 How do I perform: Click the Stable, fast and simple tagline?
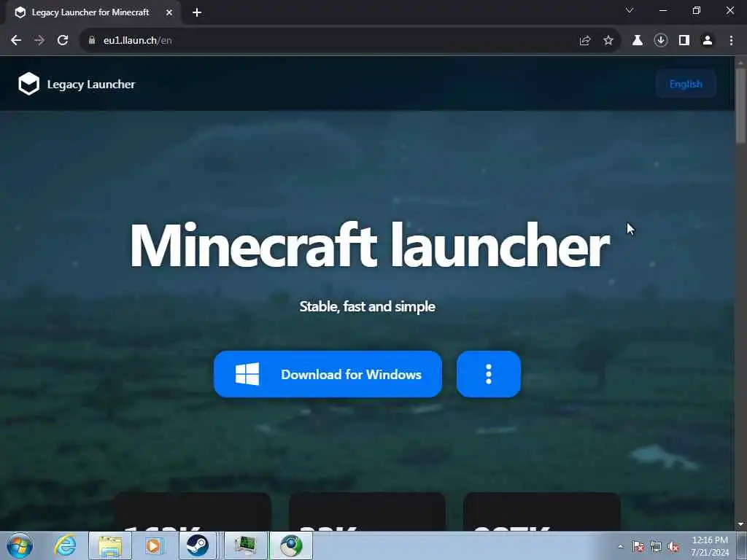click(x=368, y=306)
